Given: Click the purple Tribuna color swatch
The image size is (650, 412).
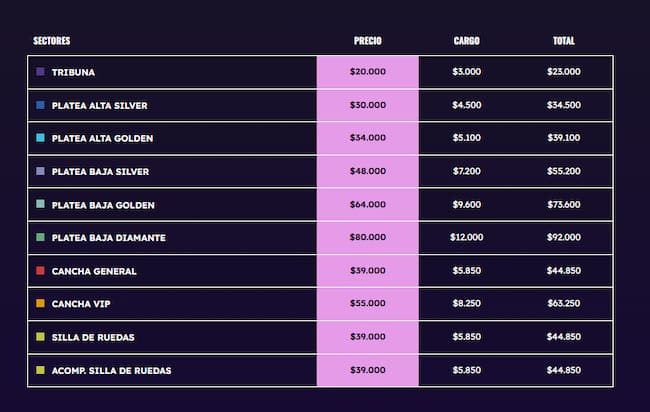Looking at the screenshot, I should click(40, 72).
